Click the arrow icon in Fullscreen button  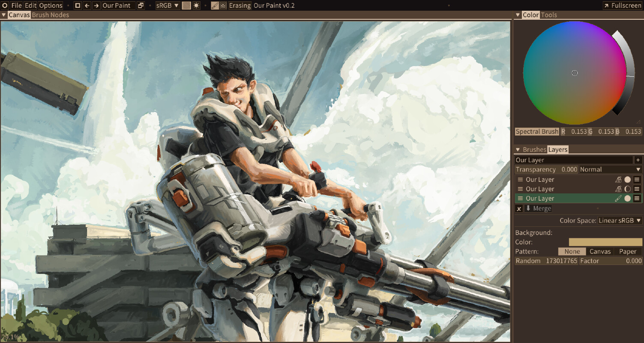pos(607,6)
